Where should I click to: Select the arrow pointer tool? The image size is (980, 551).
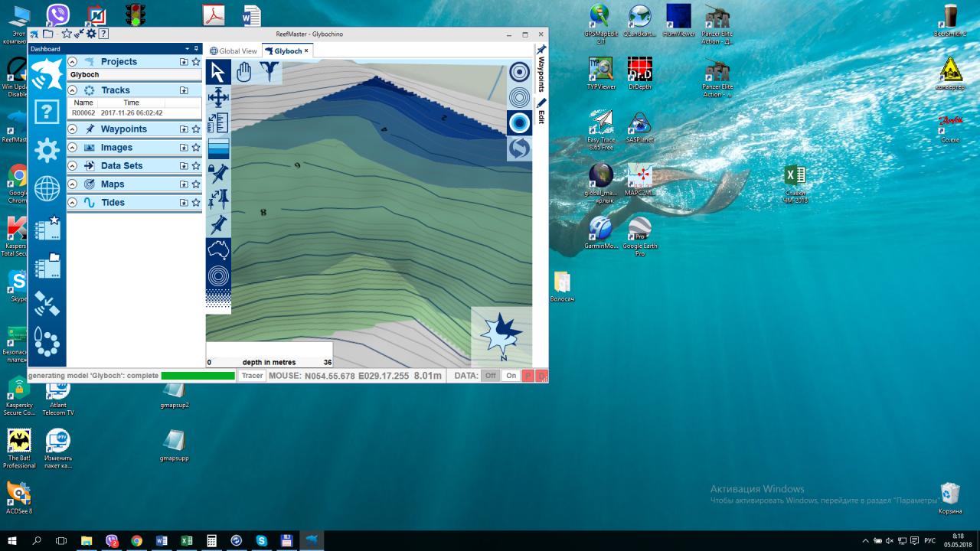tap(218, 73)
